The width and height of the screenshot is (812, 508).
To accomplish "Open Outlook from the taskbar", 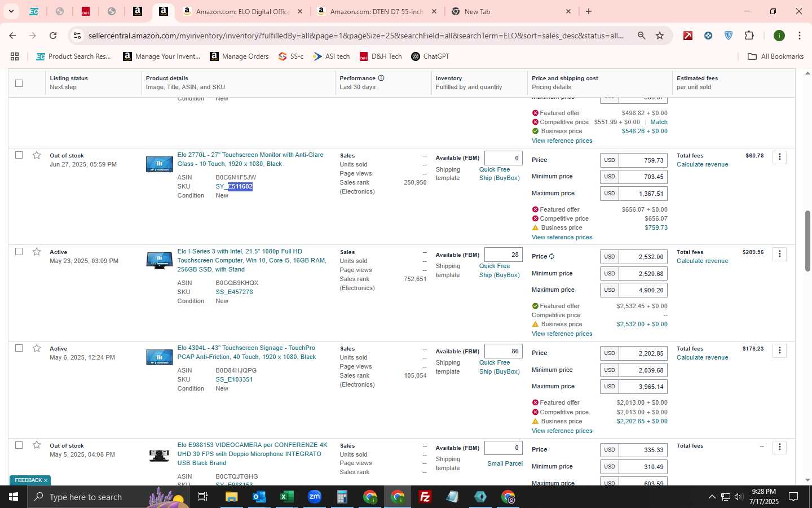I will (x=259, y=497).
